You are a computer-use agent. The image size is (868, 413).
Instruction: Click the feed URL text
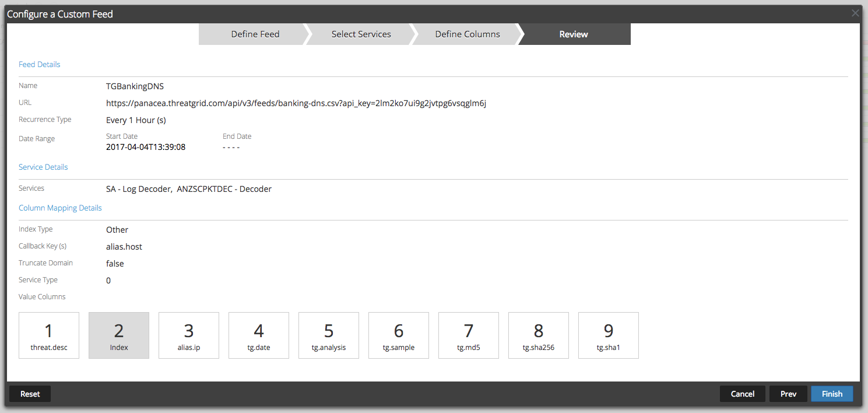(296, 103)
